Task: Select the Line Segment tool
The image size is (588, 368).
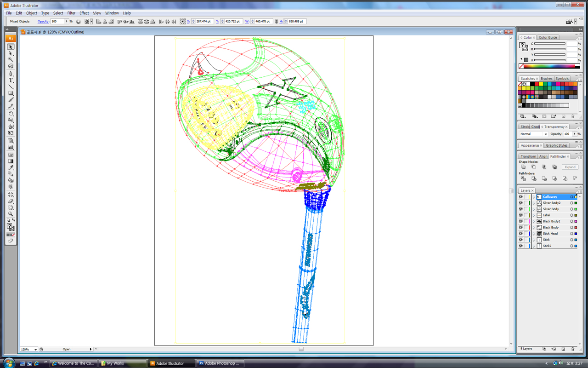Action: tap(11, 86)
